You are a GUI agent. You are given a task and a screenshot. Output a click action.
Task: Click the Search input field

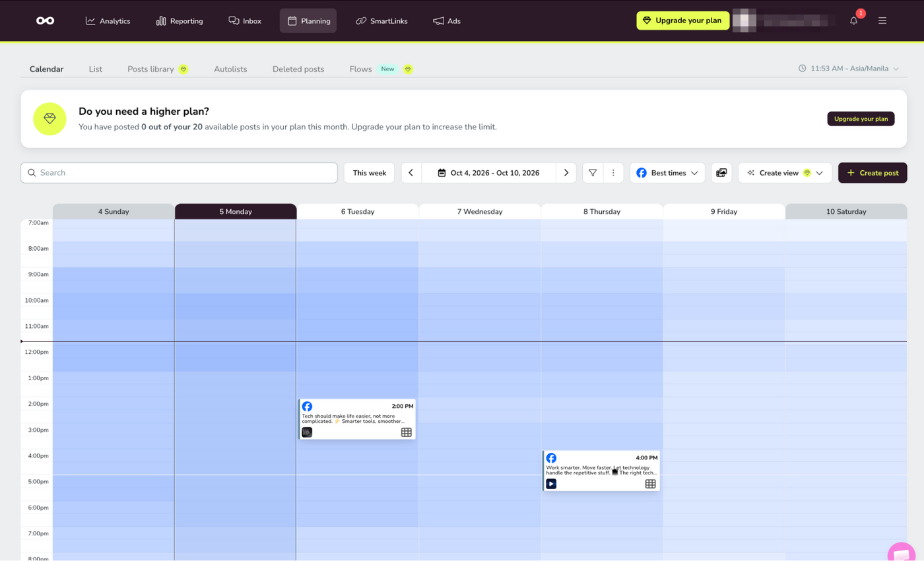coord(179,173)
